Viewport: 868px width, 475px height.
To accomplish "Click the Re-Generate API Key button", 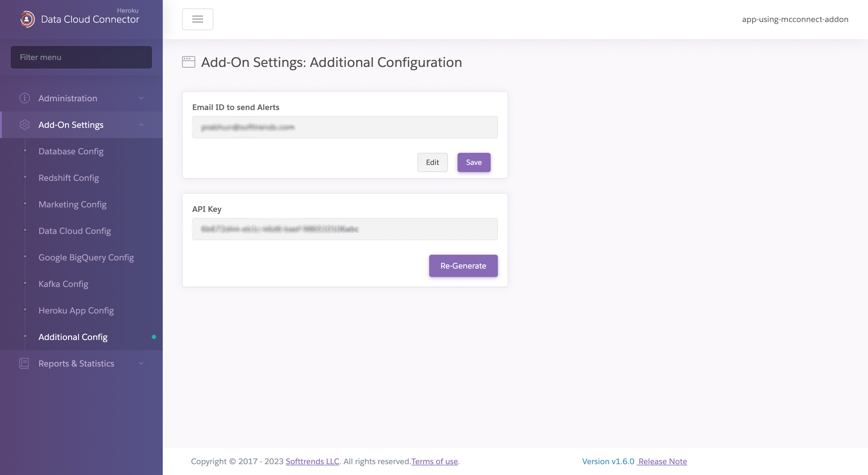I will (463, 266).
